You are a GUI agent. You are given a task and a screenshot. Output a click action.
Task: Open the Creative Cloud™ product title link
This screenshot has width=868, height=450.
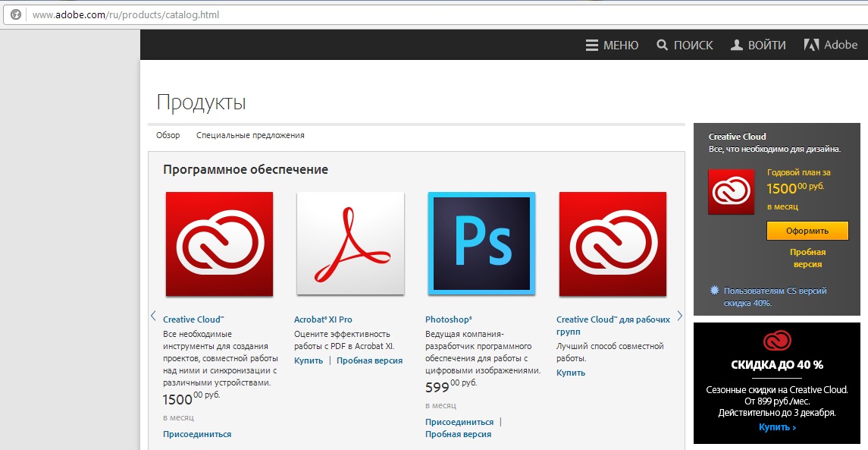[194, 319]
